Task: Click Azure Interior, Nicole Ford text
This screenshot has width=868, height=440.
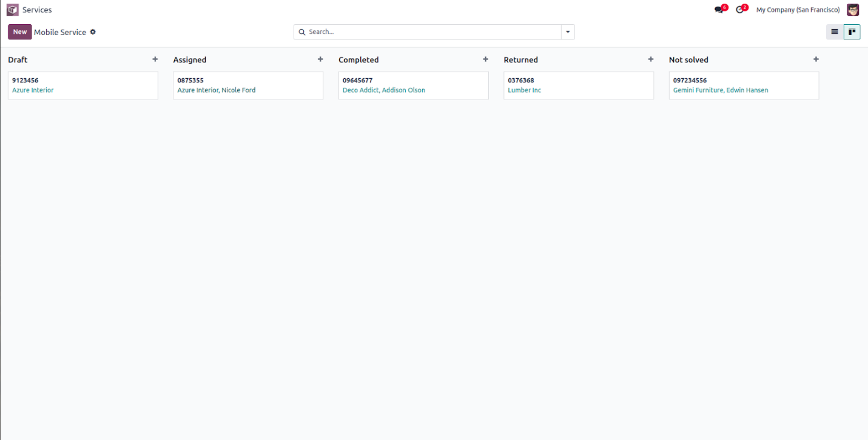Action: tap(217, 90)
